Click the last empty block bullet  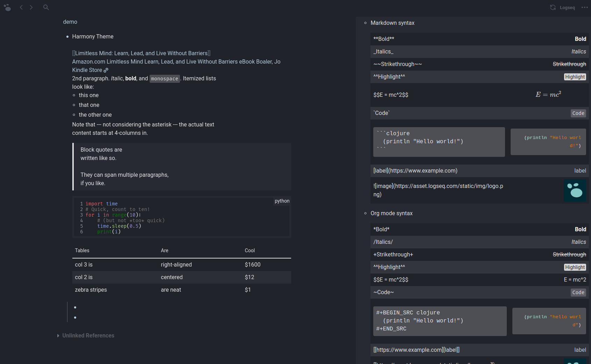(x=75, y=318)
